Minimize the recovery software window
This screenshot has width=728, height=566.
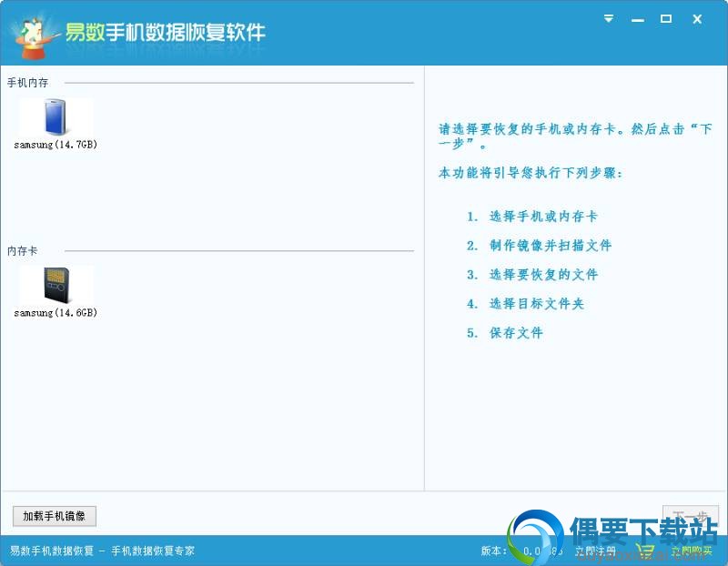pos(638,19)
